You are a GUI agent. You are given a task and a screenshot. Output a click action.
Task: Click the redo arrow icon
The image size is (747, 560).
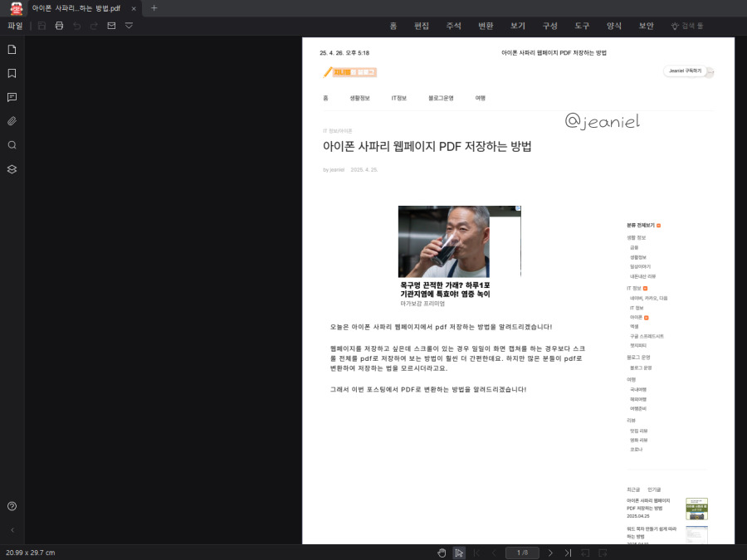(94, 26)
